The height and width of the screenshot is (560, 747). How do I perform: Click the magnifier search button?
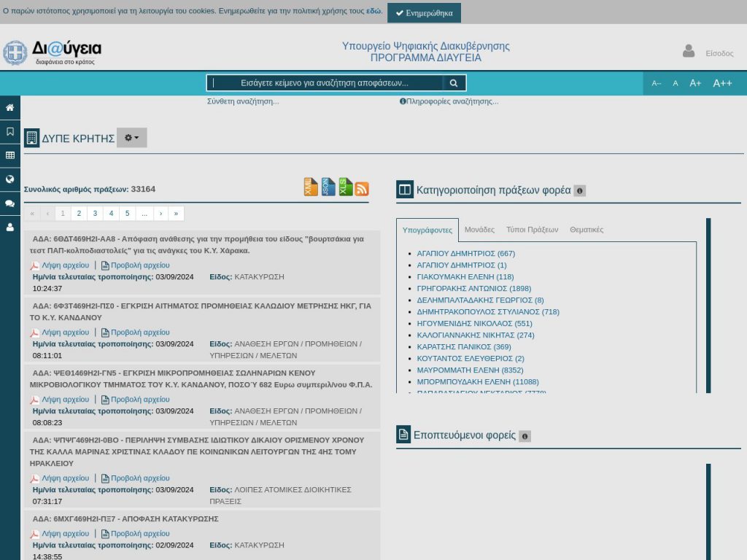click(454, 83)
